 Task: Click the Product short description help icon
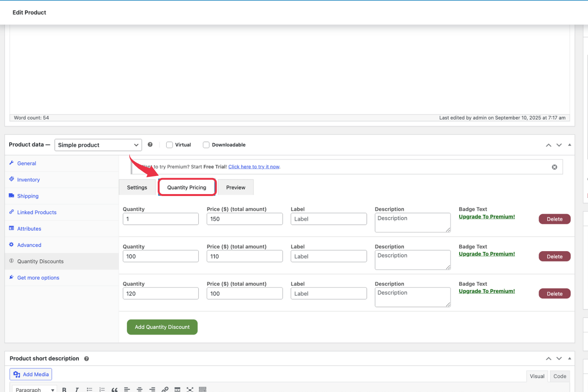click(x=87, y=359)
